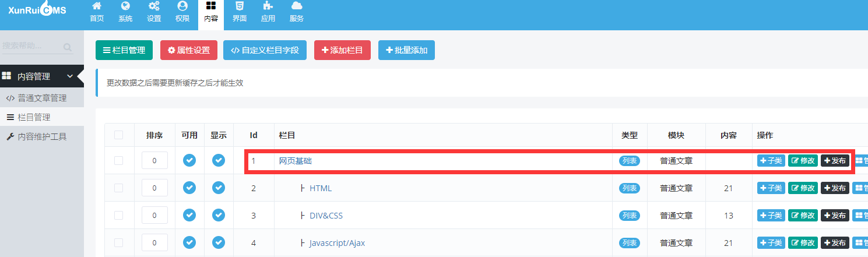The height and width of the screenshot is (257, 868).
Task: Check the select-all checkbox in table header
Action: click(x=119, y=135)
